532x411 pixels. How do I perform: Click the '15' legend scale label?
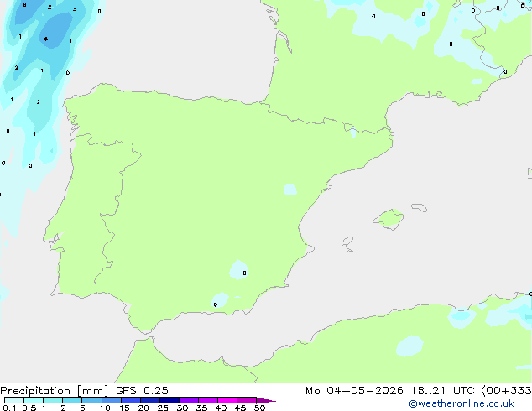(x=124, y=408)
